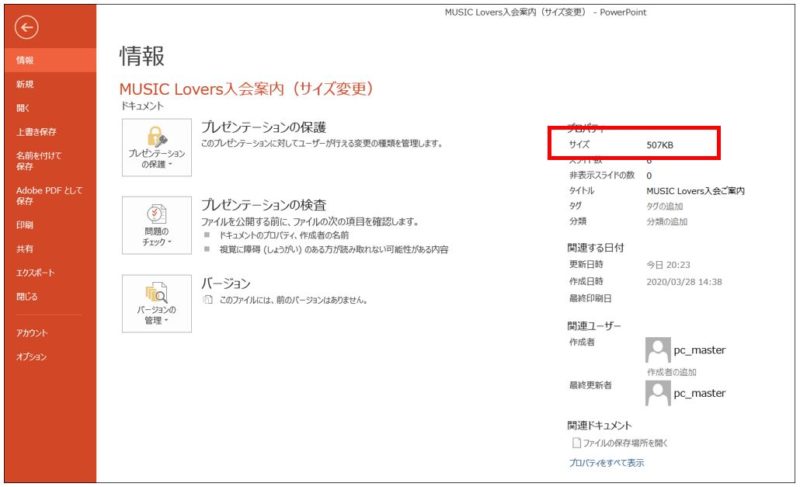Click the 最終更新者 name pc_master
This screenshot has height=487, width=800.
[699, 394]
